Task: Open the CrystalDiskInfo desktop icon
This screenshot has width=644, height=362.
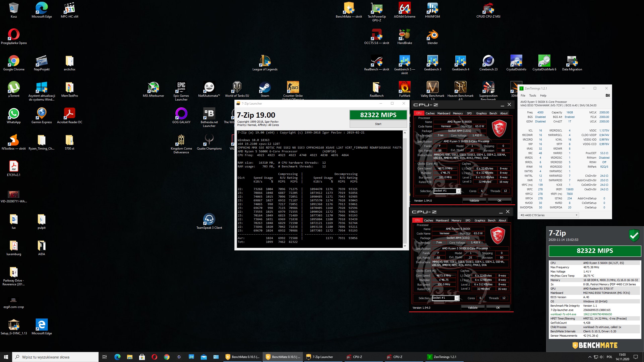Action: click(516, 63)
